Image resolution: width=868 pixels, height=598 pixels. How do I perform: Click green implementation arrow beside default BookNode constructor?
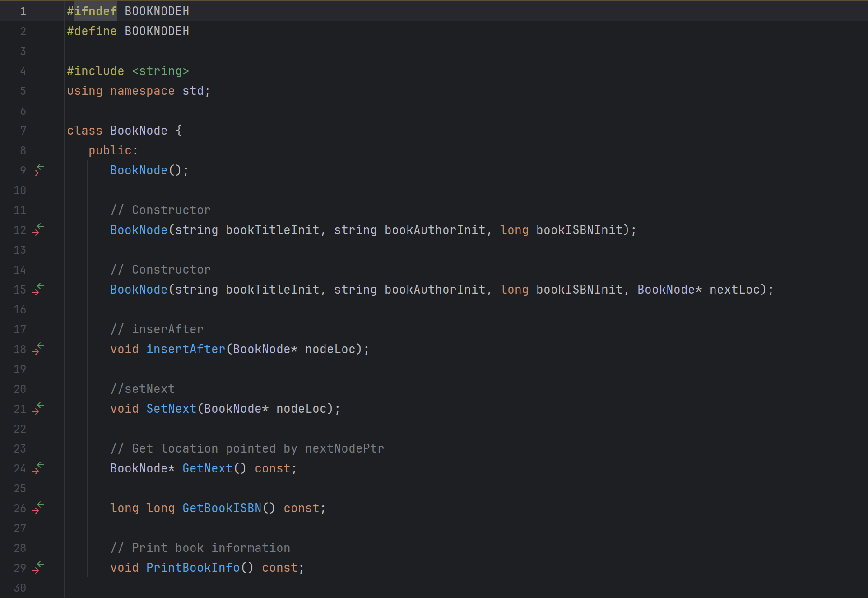(40, 166)
